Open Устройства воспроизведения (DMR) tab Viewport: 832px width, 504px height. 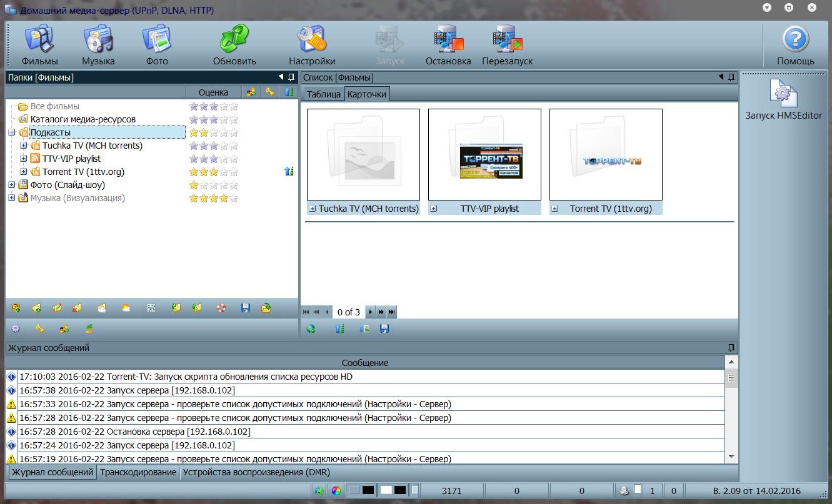[x=256, y=472]
